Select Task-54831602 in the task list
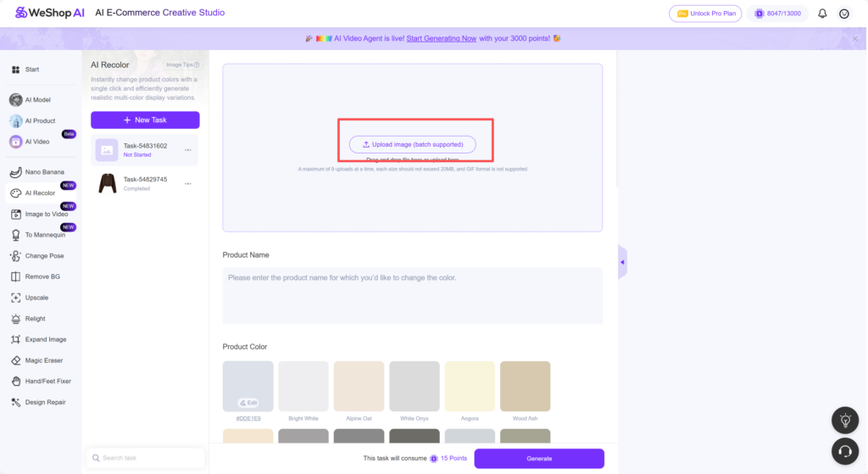 point(144,150)
